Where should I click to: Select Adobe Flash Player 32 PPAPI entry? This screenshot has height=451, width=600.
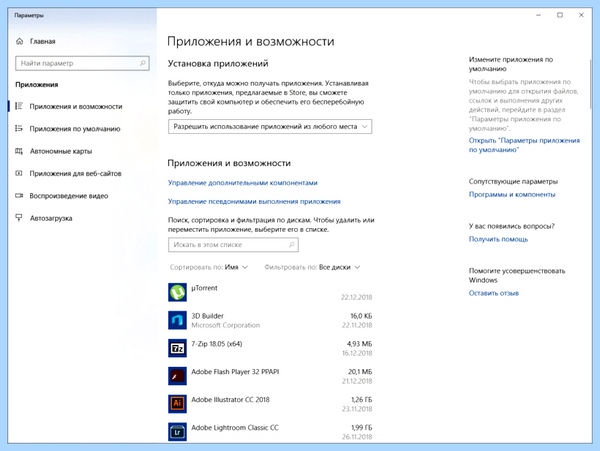(235, 372)
